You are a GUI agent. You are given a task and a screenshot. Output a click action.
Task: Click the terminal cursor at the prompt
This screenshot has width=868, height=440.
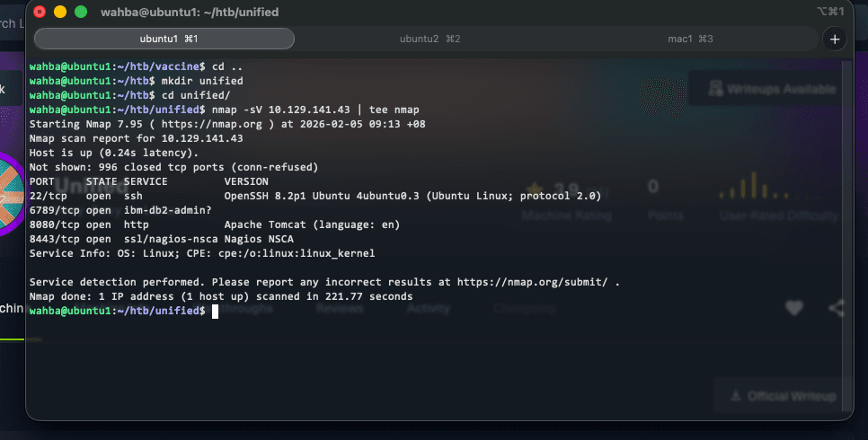216,311
